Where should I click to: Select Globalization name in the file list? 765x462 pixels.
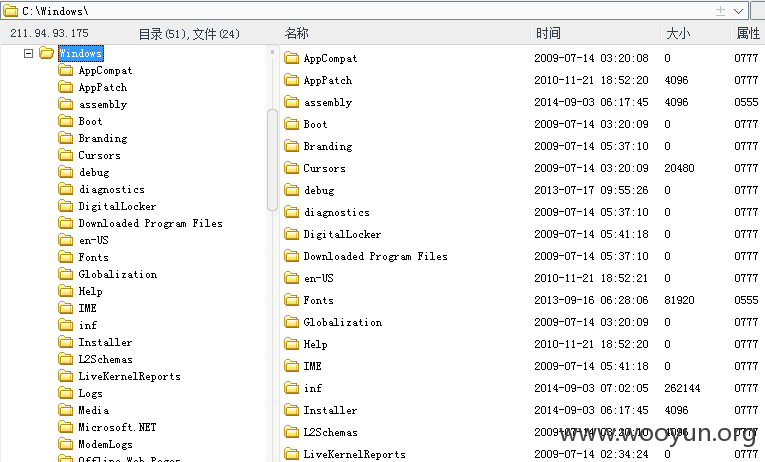pos(342,322)
